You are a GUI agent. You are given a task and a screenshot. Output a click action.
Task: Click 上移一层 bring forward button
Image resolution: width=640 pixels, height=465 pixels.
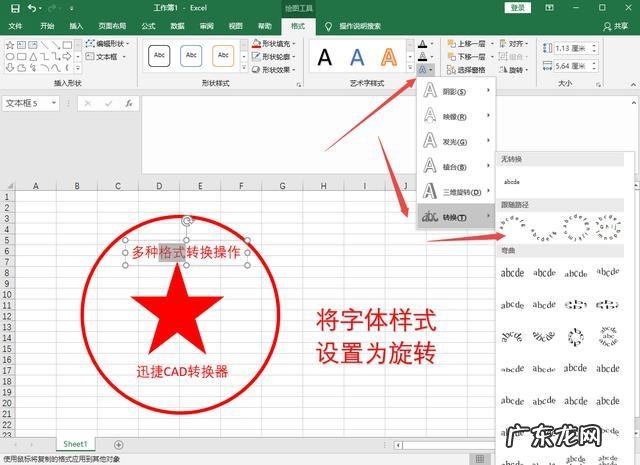[467, 44]
